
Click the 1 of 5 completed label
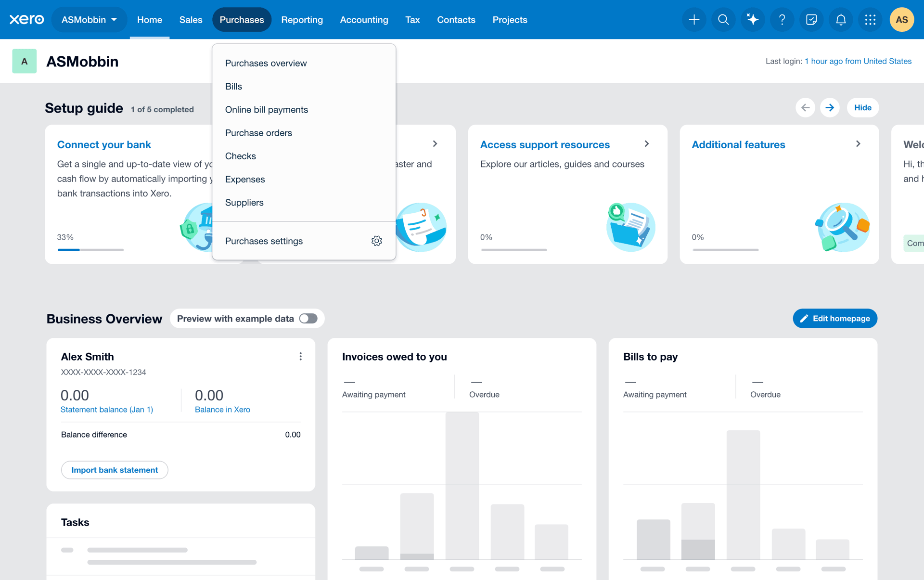(162, 109)
